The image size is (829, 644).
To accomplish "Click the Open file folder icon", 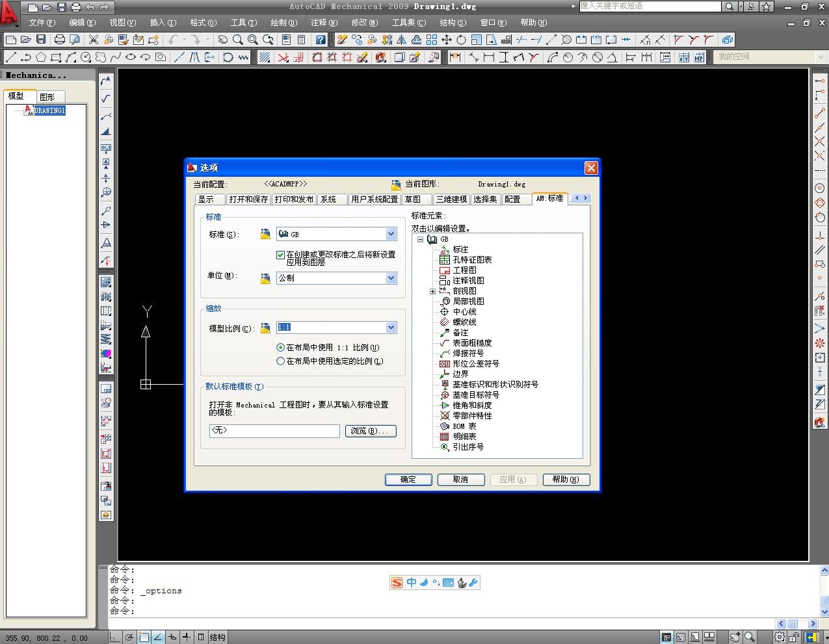I will point(25,40).
